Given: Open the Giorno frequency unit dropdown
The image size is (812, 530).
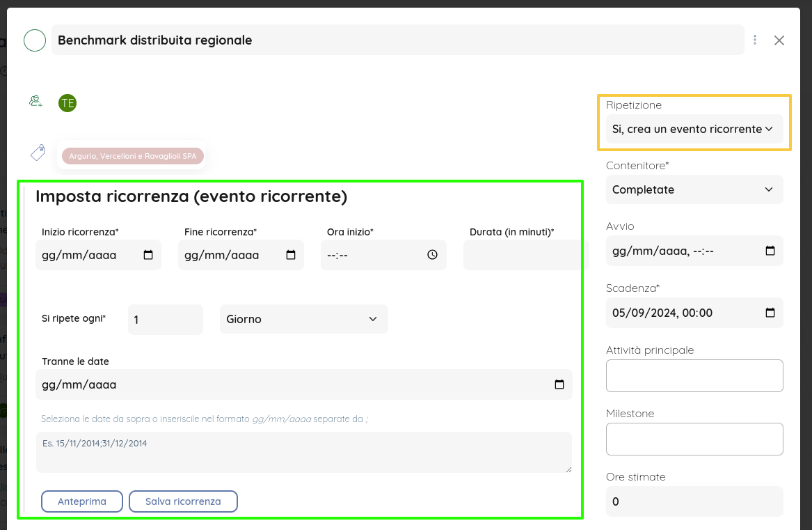Looking at the screenshot, I should [x=303, y=319].
